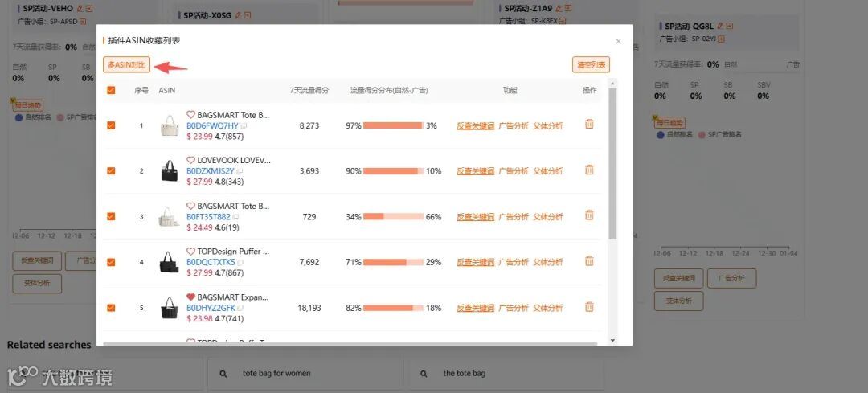Open ASIN link B0D6FWQ7HY

[212, 125]
